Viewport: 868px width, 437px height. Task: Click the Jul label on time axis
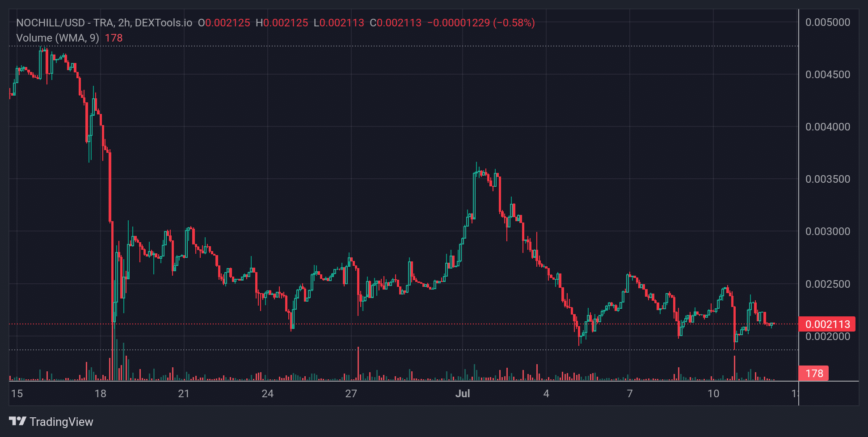(463, 394)
